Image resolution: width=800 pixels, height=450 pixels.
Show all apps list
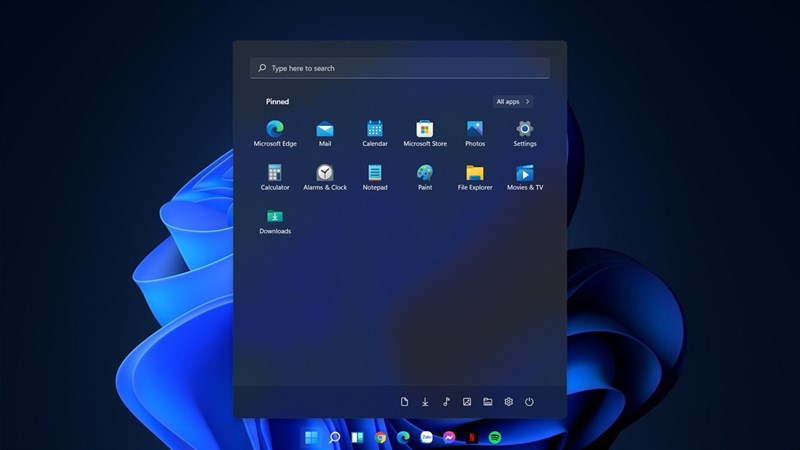click(513, 102)
